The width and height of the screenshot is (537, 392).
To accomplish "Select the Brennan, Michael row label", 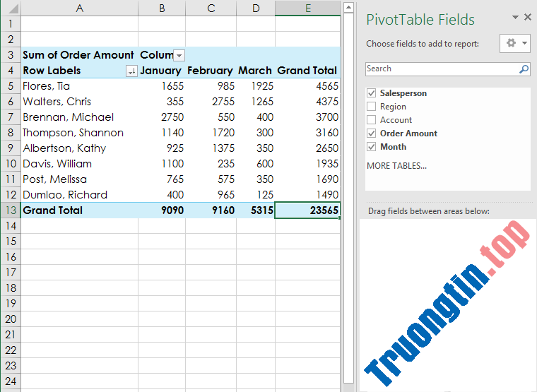I will [79, 117].
